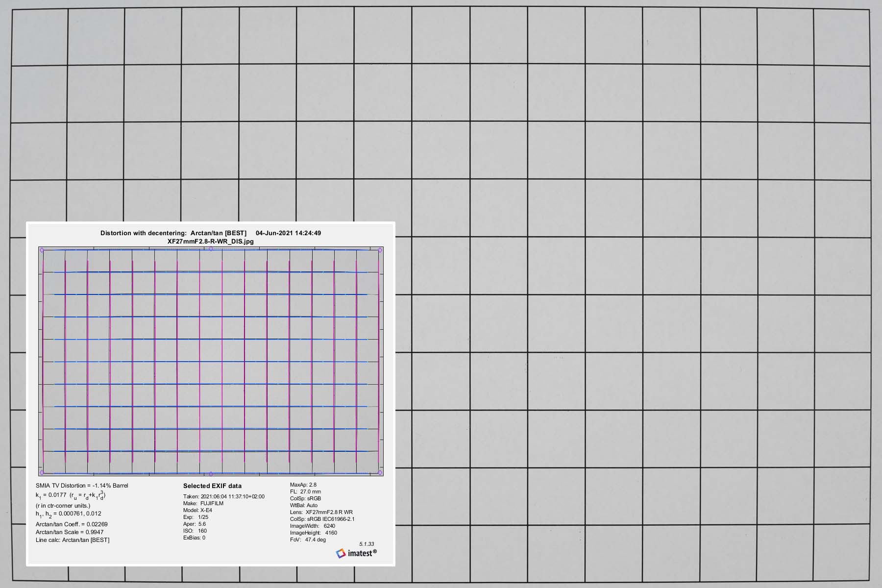Click the version number 5.1.33
The height and width of the screenshot is (588, 882).
point(367,544)
